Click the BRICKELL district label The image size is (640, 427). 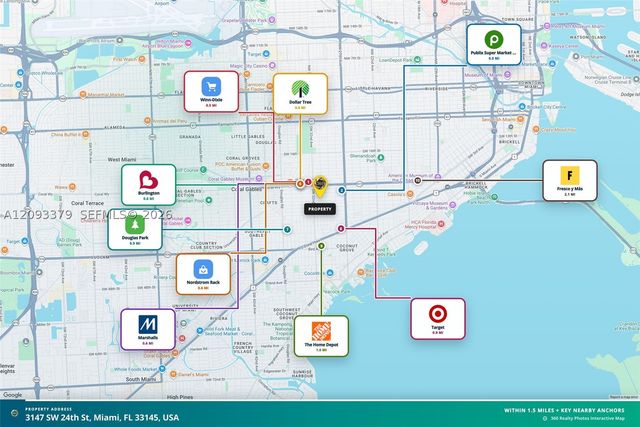click(x=509, y=142)
